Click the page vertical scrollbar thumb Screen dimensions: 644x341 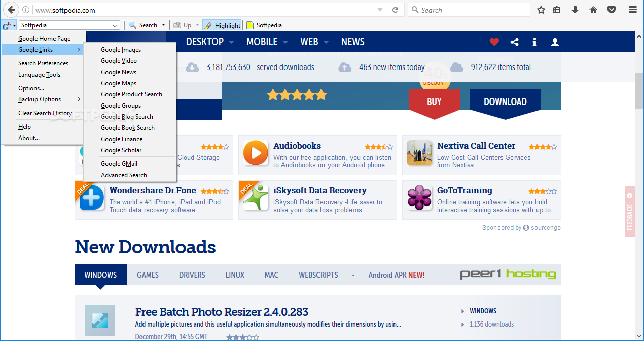click(639, 91)
